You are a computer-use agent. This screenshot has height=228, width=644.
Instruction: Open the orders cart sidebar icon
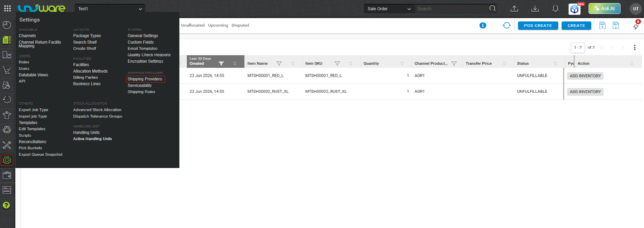(7, 71)
